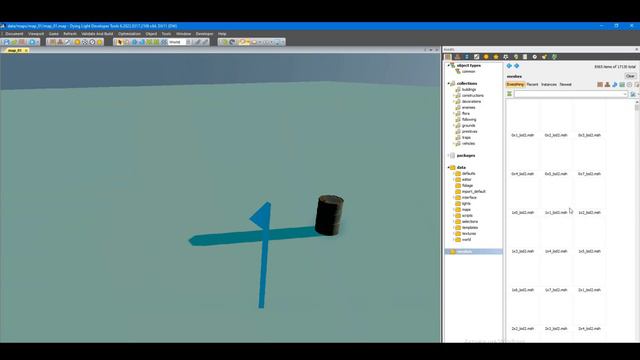Click the green icon left of search field

509,94
